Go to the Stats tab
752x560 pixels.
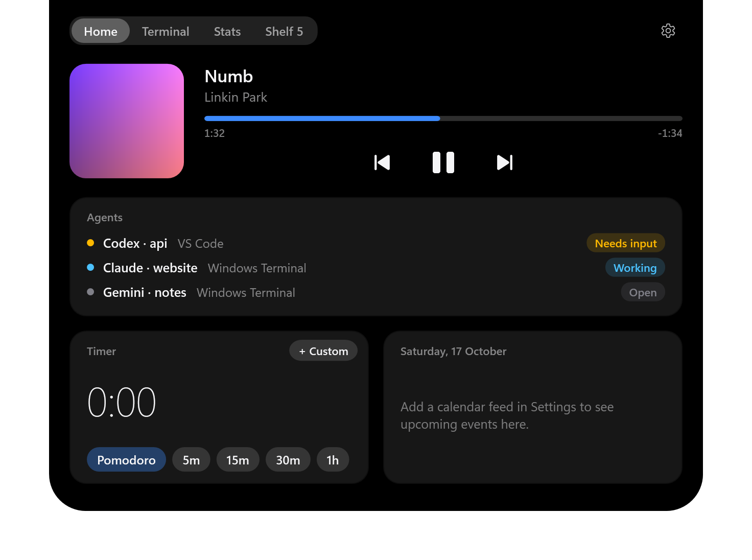[227, 31]
